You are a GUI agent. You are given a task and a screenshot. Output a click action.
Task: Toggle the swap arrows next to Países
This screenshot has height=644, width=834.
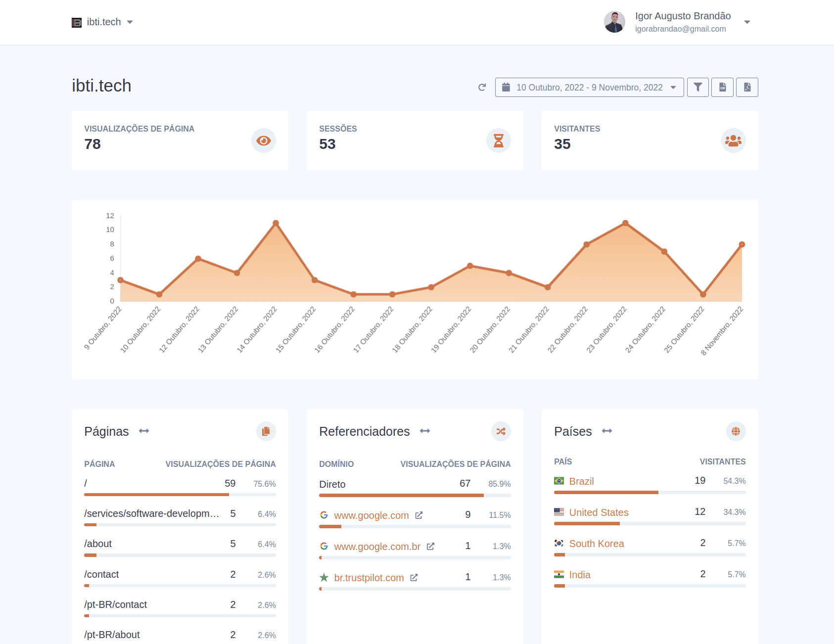pos(607,431)
